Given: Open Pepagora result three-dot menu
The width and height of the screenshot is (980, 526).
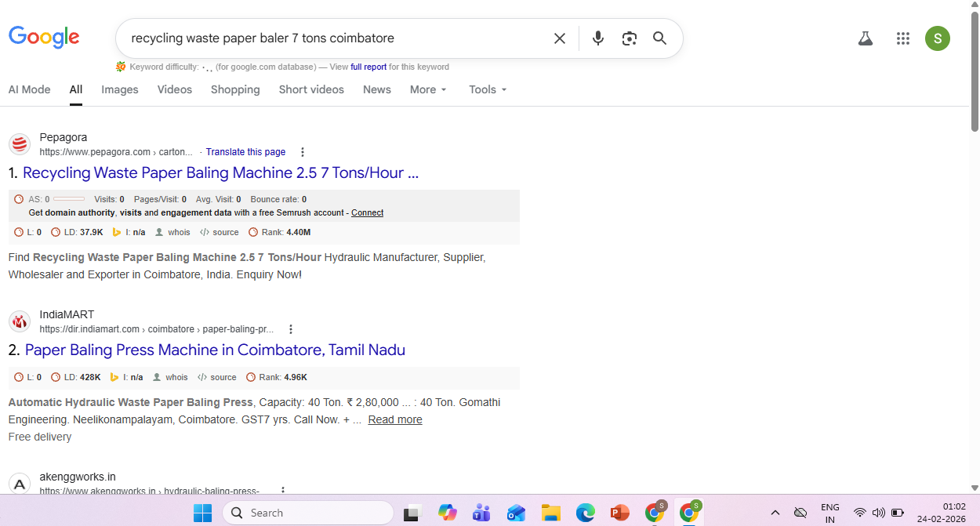Looking at the screenshot, I should [x=303, y=152].
